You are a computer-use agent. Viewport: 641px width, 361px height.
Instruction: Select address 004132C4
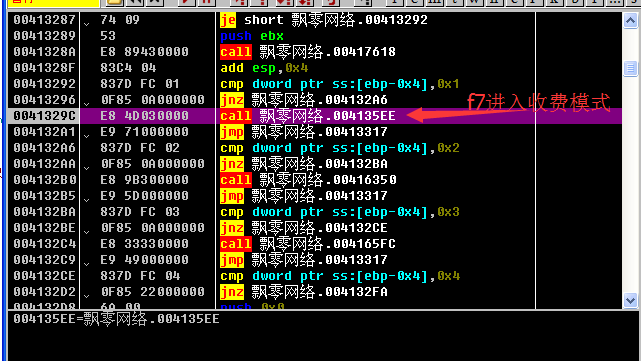click(44, 244)
